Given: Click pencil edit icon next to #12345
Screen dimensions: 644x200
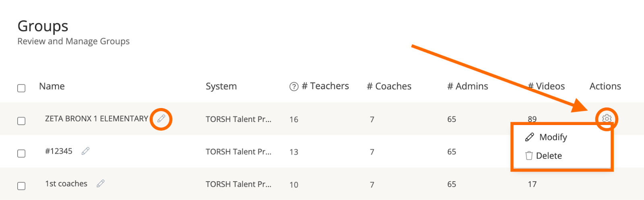Looking at the screenshot, I should point(85,151).
